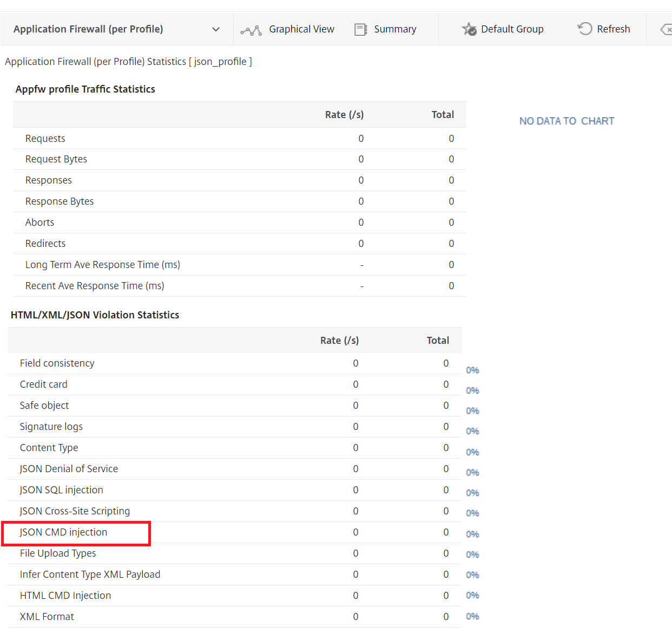The width and height of the screenshot is (672, 633).
Task: Click the Summary document icon
Action: coord(360,29)
